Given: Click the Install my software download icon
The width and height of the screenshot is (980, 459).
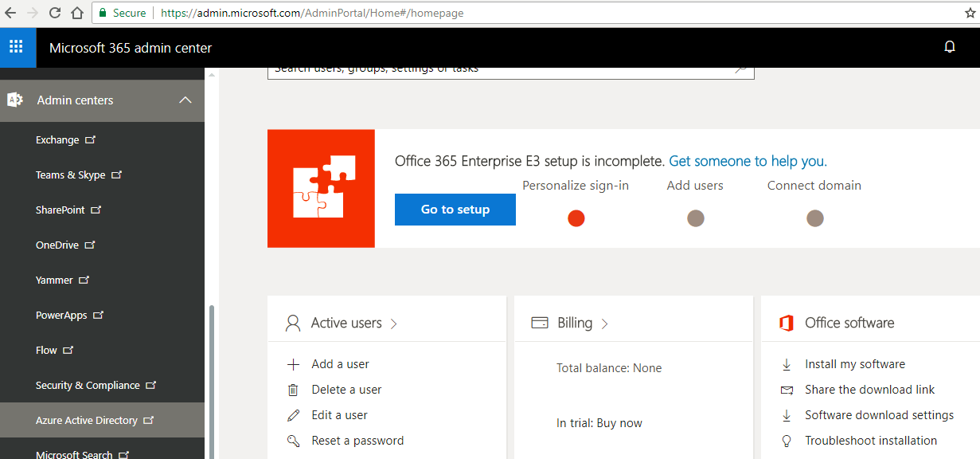Looking at the screenshot, I should click(x=786, y=363).
